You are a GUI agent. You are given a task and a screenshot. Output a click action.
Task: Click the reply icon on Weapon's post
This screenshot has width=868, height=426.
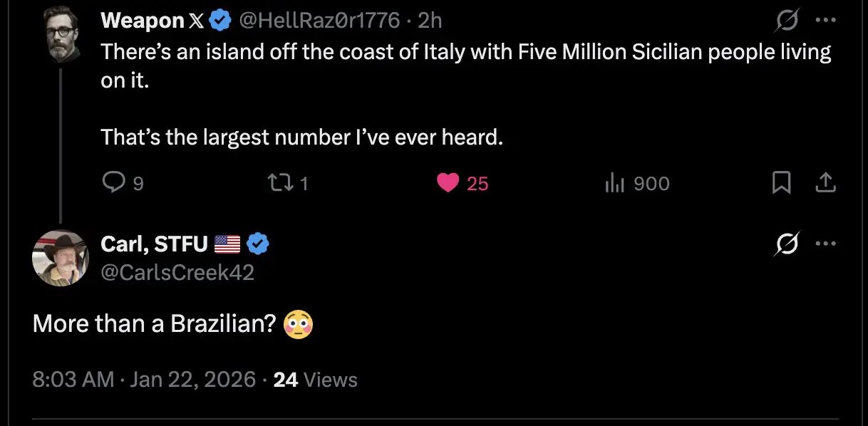[x=114, y=183]
